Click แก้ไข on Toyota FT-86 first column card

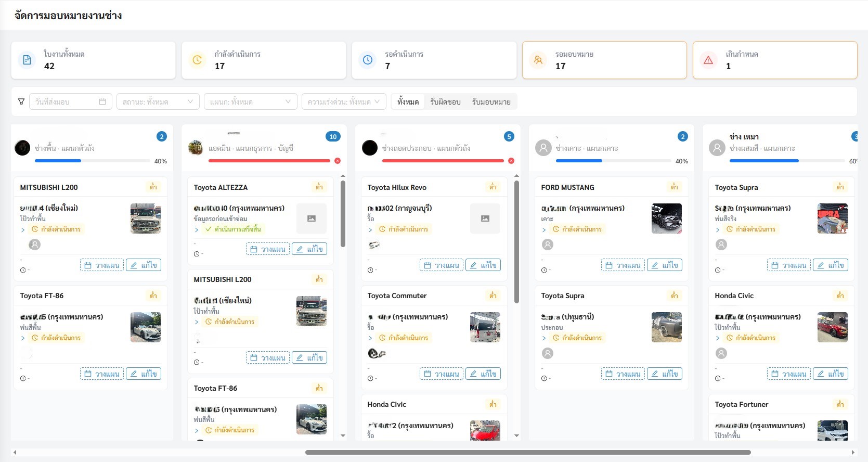click(144, 374)
